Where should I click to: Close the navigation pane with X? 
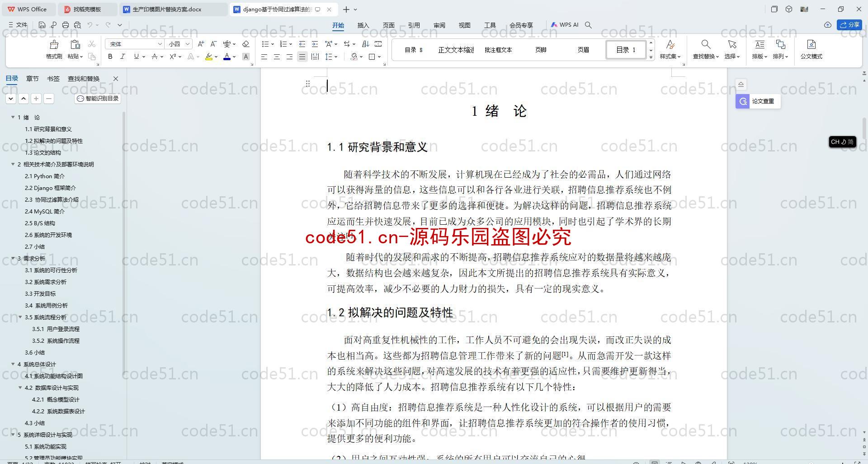116,79
